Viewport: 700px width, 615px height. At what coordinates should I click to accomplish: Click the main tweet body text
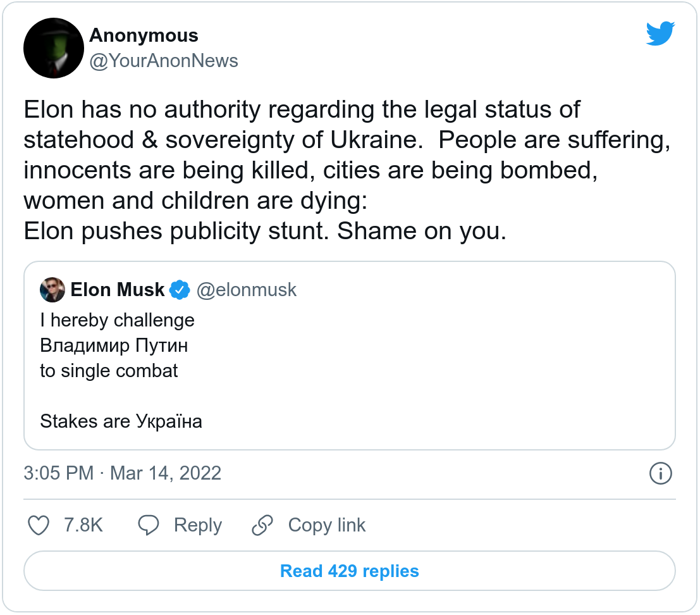347,171
